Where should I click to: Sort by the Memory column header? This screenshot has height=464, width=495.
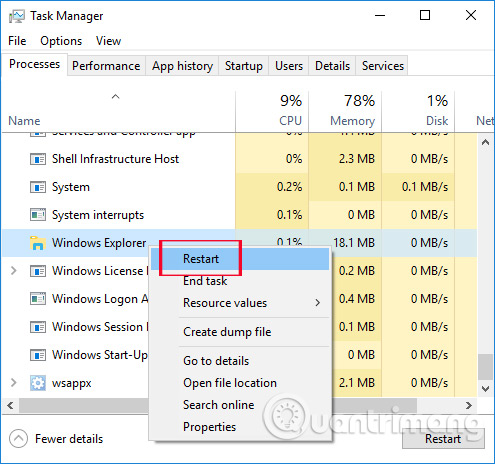(x=345, y=111)
